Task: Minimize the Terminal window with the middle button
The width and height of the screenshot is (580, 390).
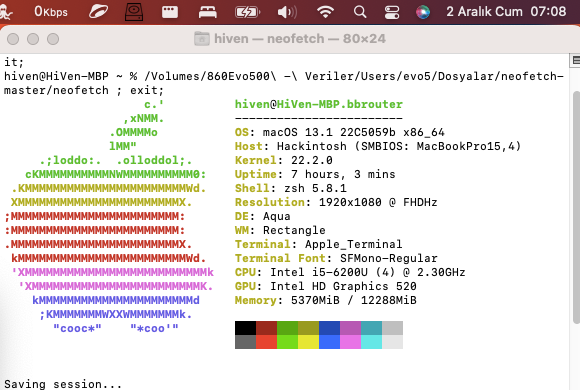Action: [x=33, y=39]
